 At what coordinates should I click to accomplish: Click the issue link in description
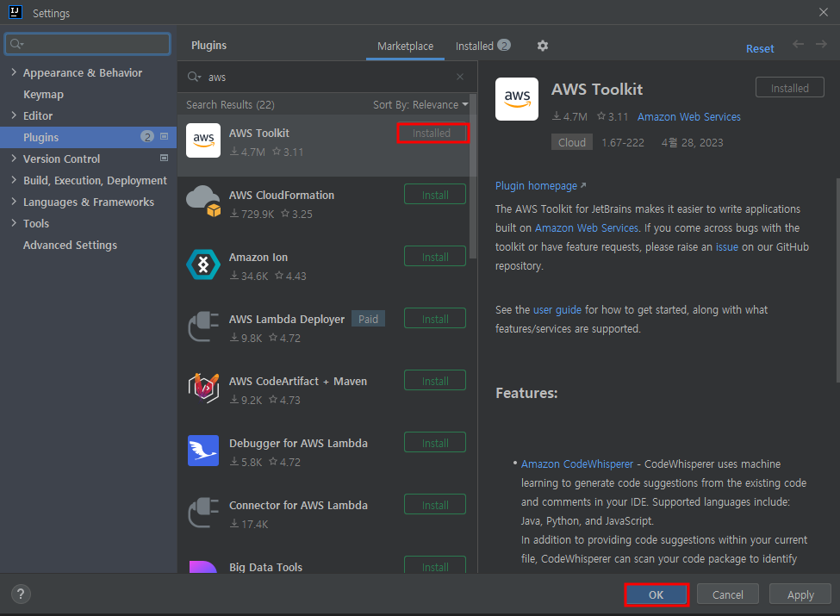(726, 247)
